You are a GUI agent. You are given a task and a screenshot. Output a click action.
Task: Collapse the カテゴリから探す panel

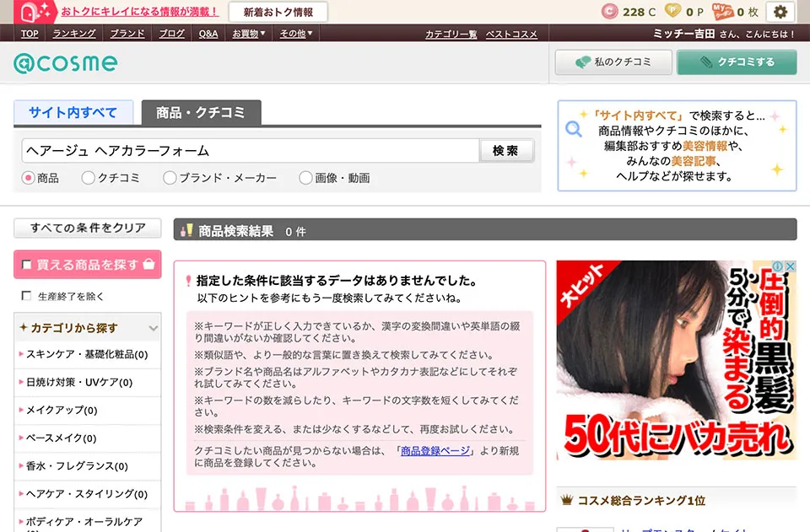pos(154,328)
